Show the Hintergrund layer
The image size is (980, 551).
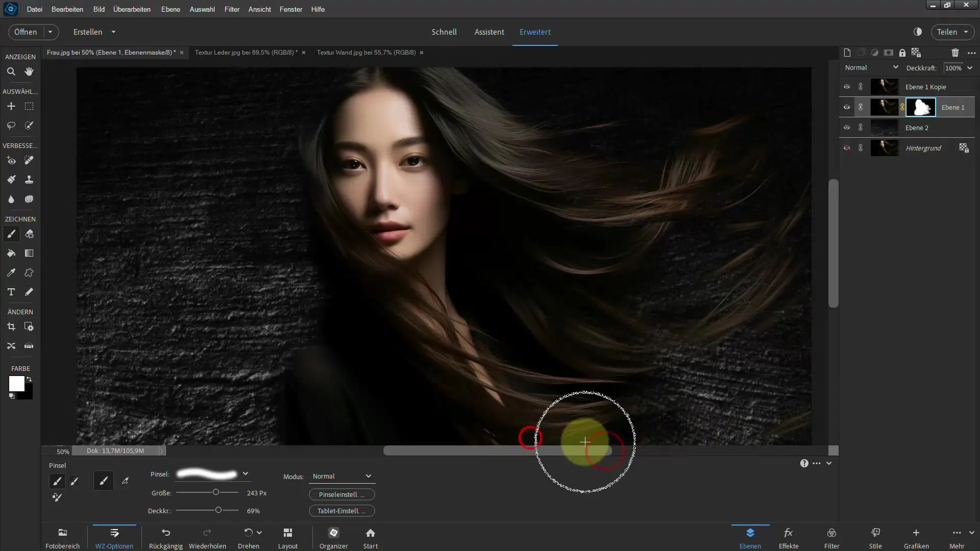click(847, 148)
